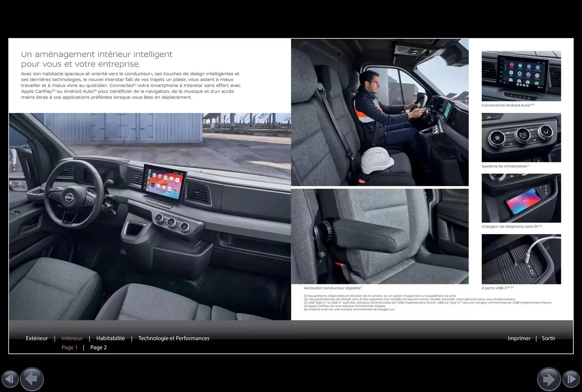Select the Système de climatisation image

[x=521, y=137]
